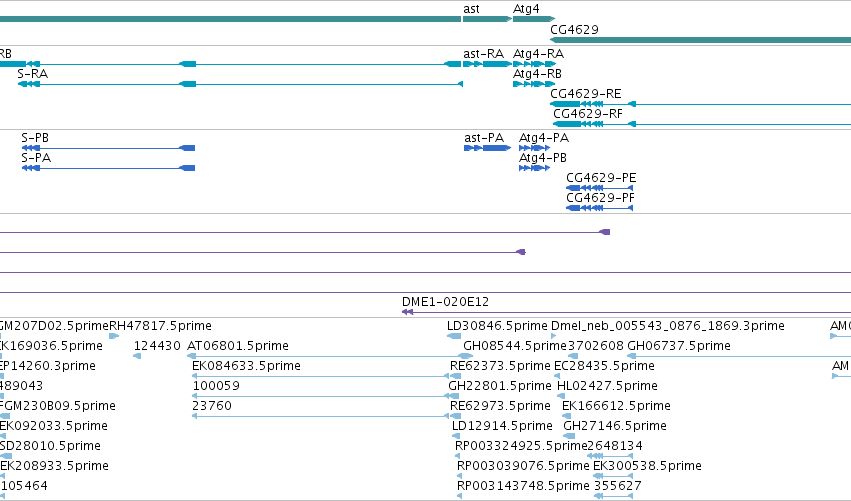The image size is (851, 501).
Task: Click the CG4629 gene label
Action: pyautogui.click(x=574, y=30)
